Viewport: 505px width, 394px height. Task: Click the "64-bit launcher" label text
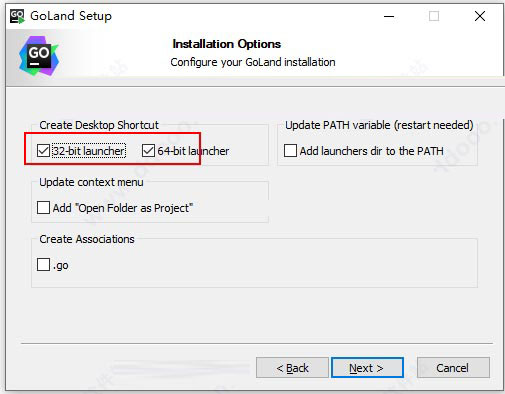(193, 151)
